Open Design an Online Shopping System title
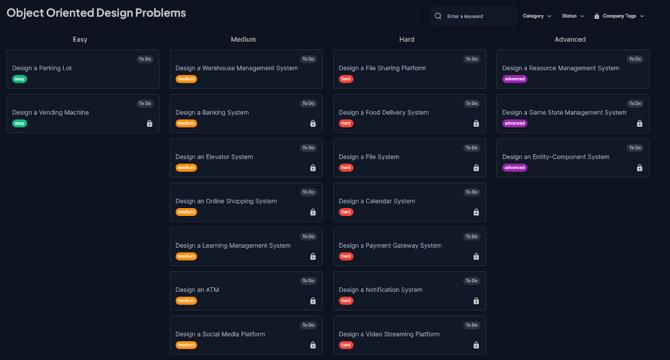This screenshot has width=670, height=360. point(226,201)
